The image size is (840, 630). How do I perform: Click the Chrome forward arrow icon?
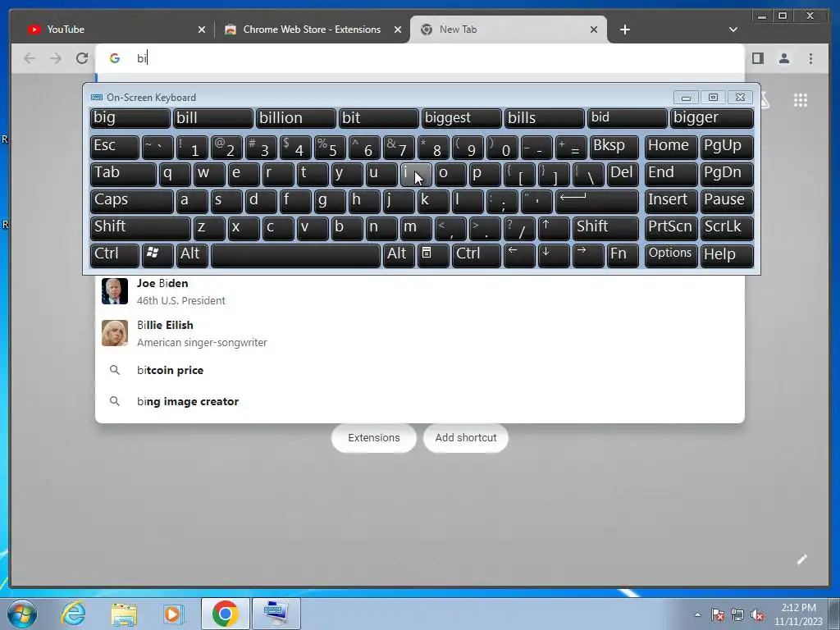(x=55, y=58)
